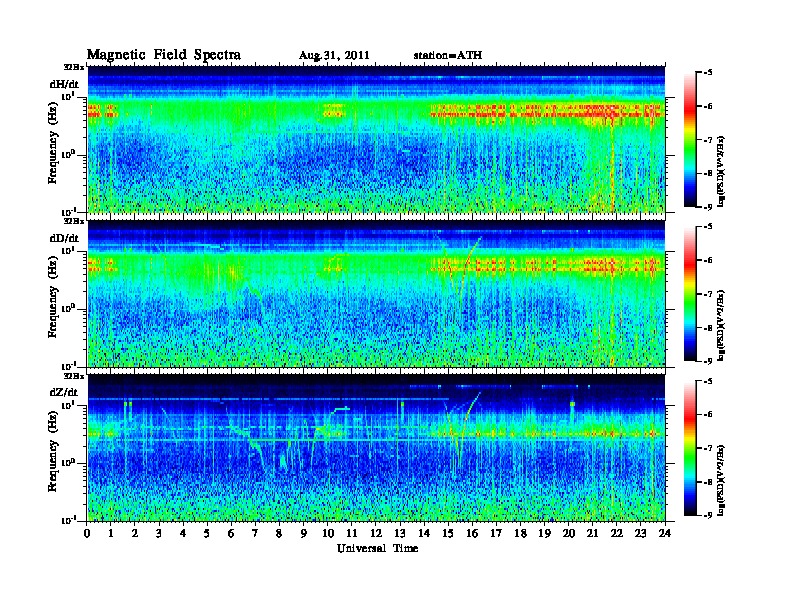Click hour label 1 on time axis
Viewport: 792px width, 612px height.
point(111,533)
